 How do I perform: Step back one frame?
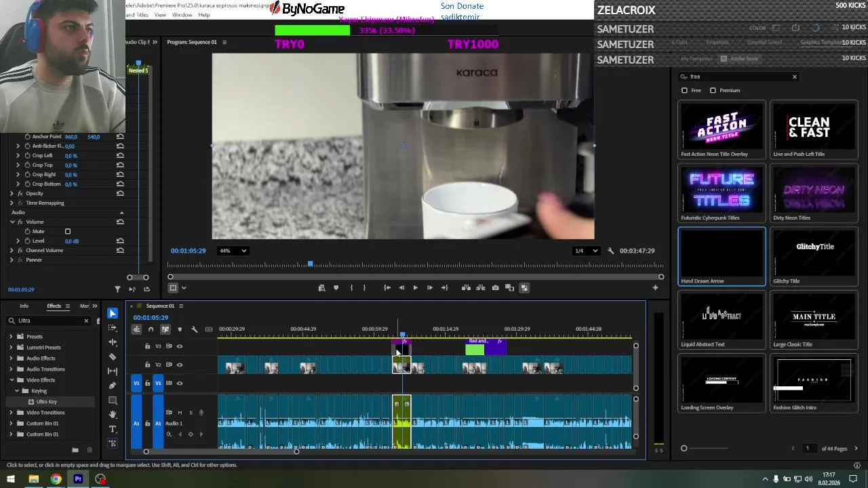tap(401, 288)
